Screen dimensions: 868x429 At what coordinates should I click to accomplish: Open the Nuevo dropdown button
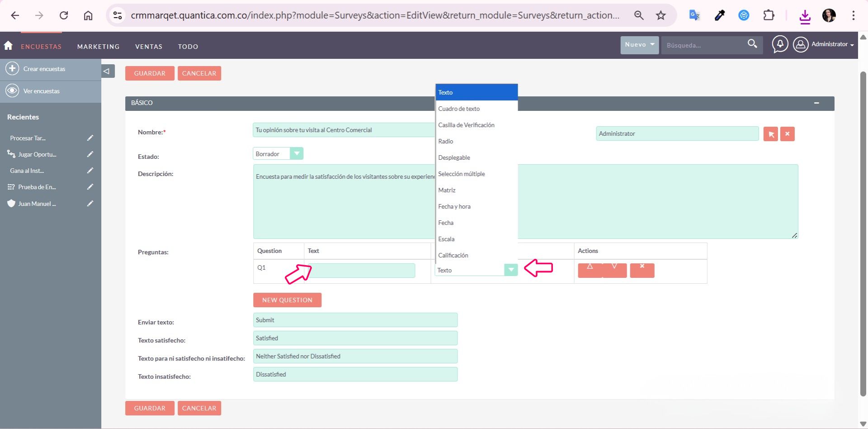click(639, 45)
